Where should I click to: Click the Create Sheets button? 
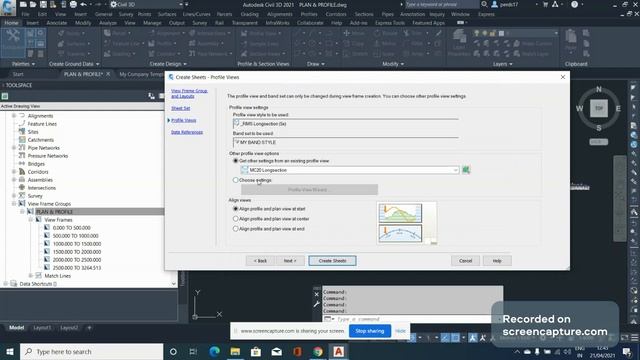(x=332, y=260)
